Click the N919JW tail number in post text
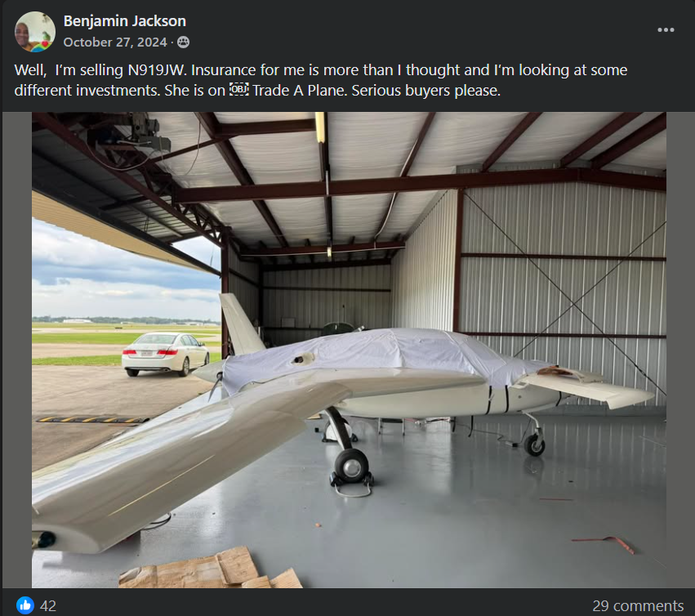This screenshot has height=616, width=695. coord(157,70)
